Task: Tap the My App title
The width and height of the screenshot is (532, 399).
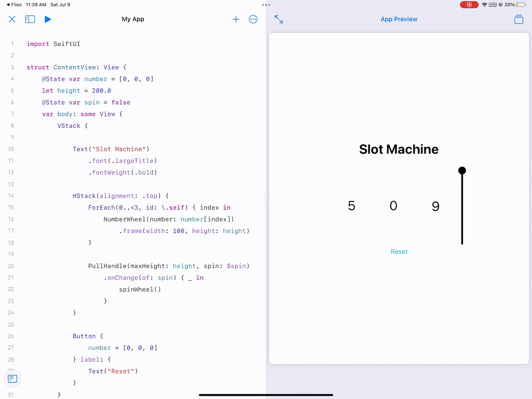Action: pyautogui.click(x=133, y=19)
